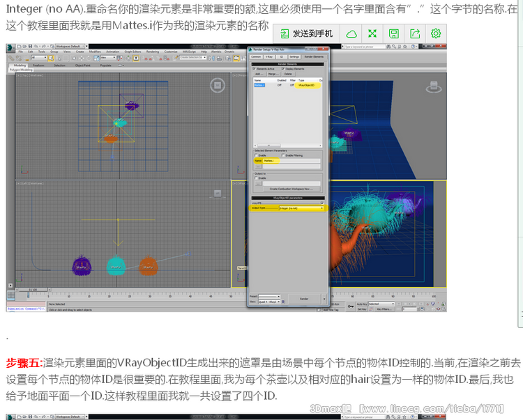Click the Merge button in Render Elements
Screen dimensions: 523x420
pyautogui.click(x=273, y=74)
